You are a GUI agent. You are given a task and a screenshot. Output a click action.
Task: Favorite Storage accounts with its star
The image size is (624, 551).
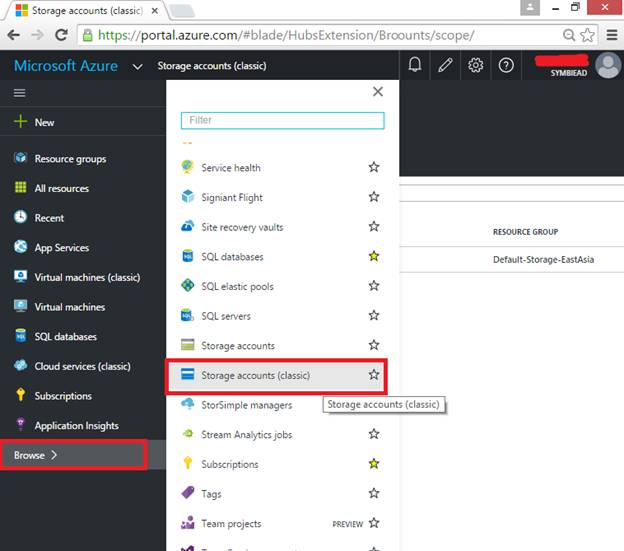click(374, 345)
